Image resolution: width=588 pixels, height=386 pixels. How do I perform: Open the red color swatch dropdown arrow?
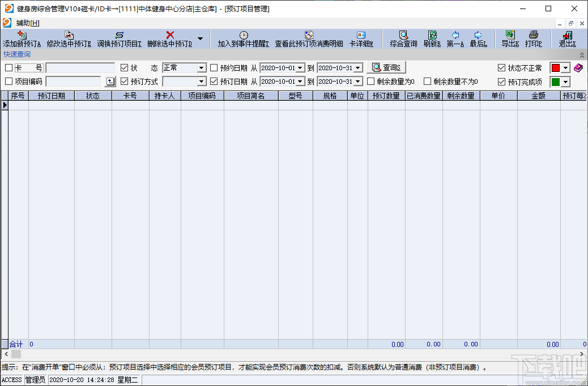565,68
